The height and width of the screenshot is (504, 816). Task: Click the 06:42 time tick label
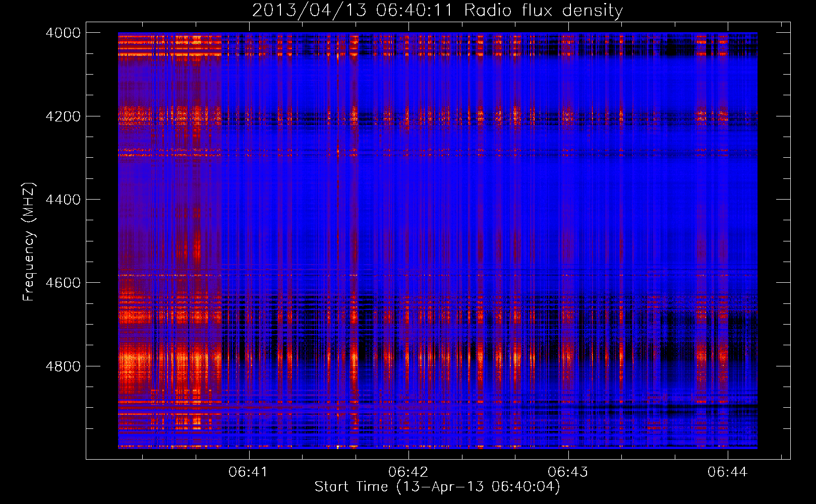[x=407, y=472]
